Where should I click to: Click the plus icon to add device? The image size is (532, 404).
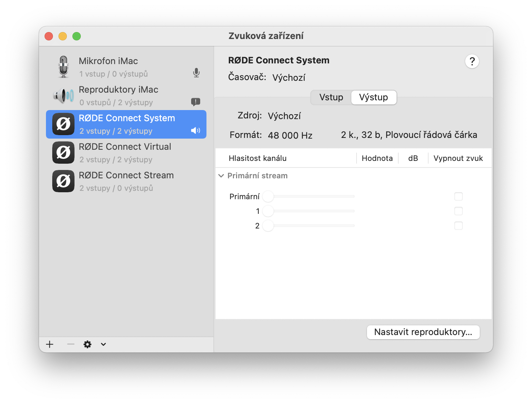tap(50, 344)
